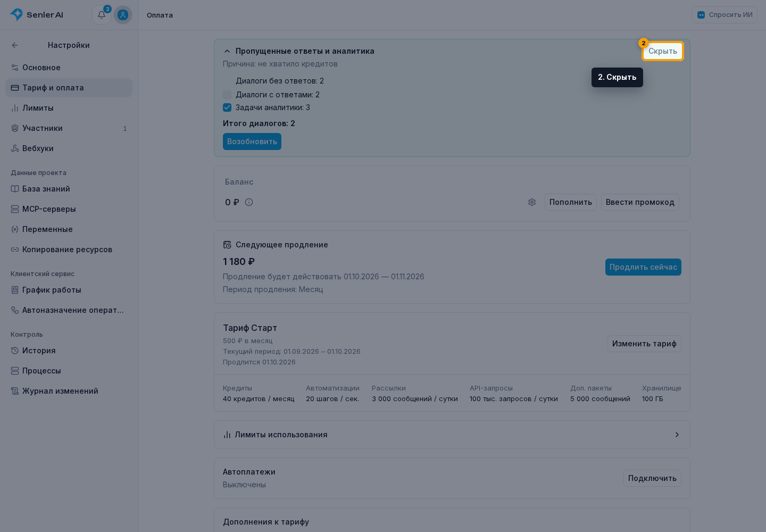The height and width of the screenshot is (532, 766).
Task: Open balance settings gear icon
Action: 532,202
